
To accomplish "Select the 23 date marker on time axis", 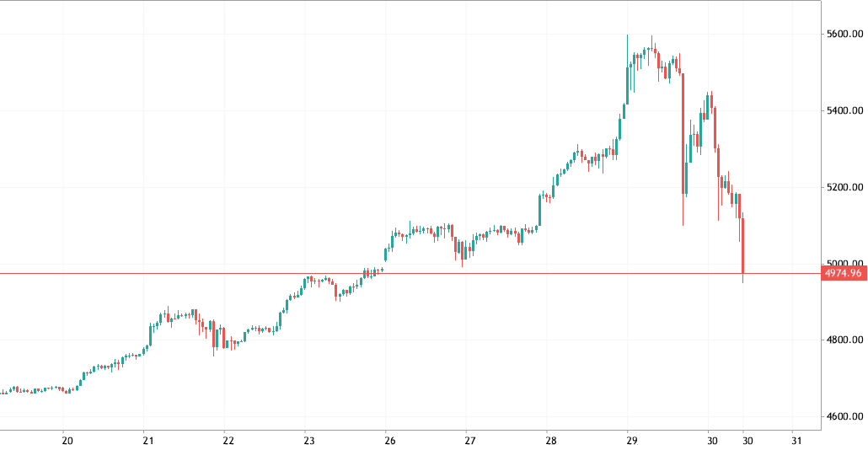I will pos(308,440).
